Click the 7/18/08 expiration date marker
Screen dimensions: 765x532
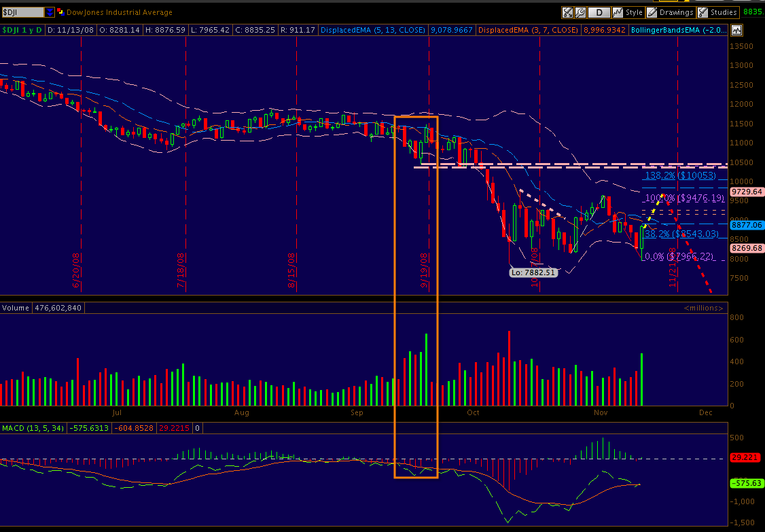pos(181,270)
